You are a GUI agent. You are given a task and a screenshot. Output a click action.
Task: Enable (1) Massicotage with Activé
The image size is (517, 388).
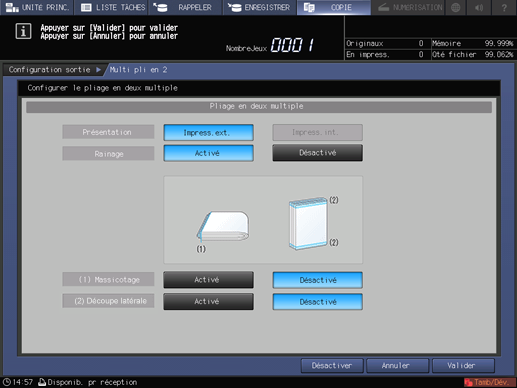208,279
